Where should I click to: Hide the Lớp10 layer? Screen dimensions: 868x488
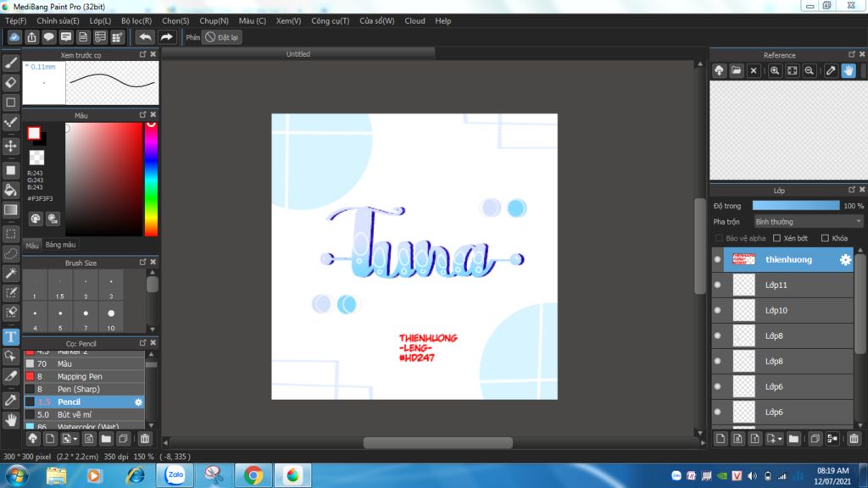pos(717,310)
